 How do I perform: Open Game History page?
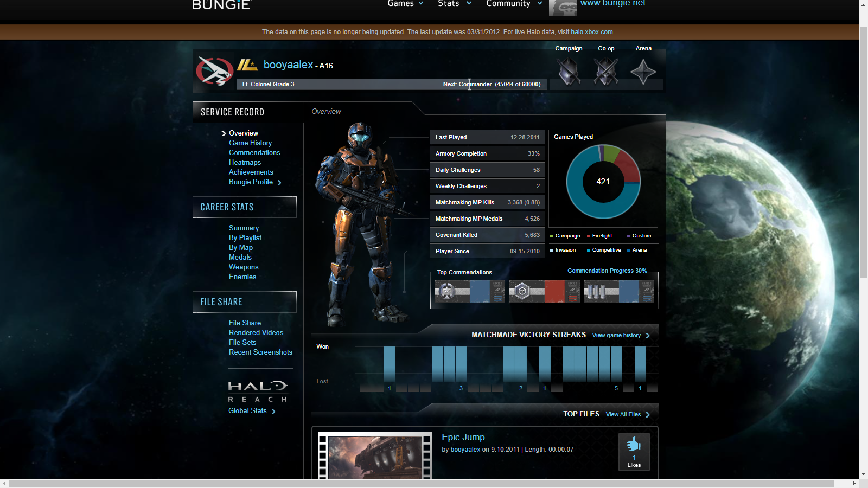[x=250, y=143]
